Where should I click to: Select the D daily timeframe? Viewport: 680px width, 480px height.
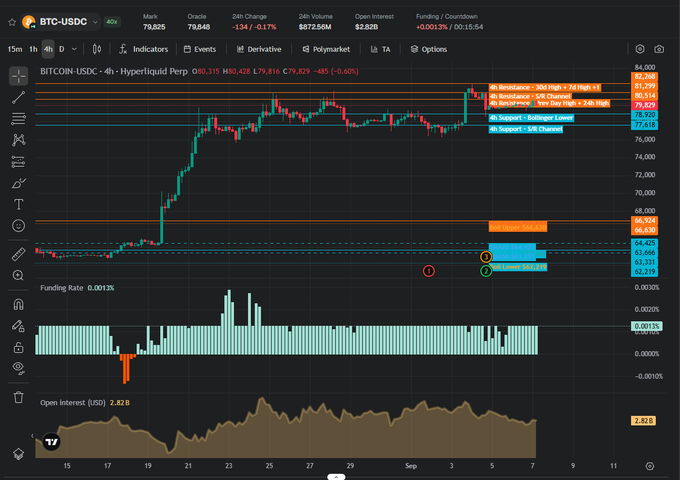(62, 49)
